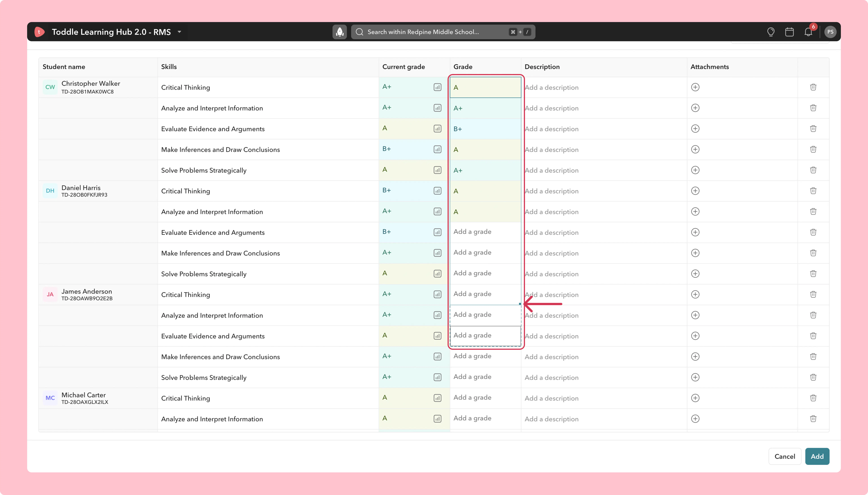Open the calendar icon in top bar
The width and height of the screenshot is (868, 495).
(789, 32)
